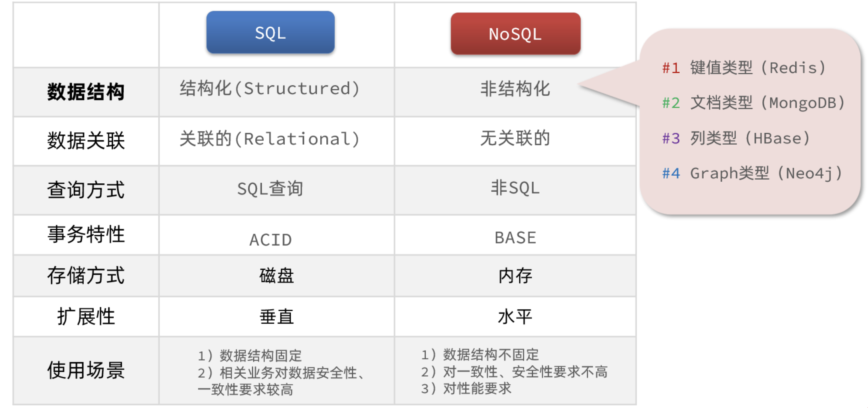The height and width of the screenshot is (408, 868).
Task: Click the 非SQL cell
Action: [x=515, y=190]
